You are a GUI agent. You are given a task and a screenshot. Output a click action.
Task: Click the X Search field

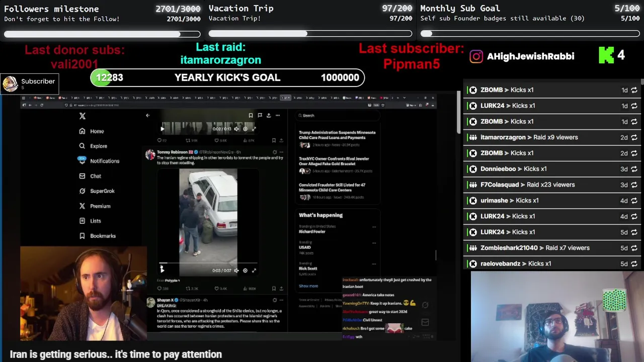pyautogui.click(x=337, y=116)
